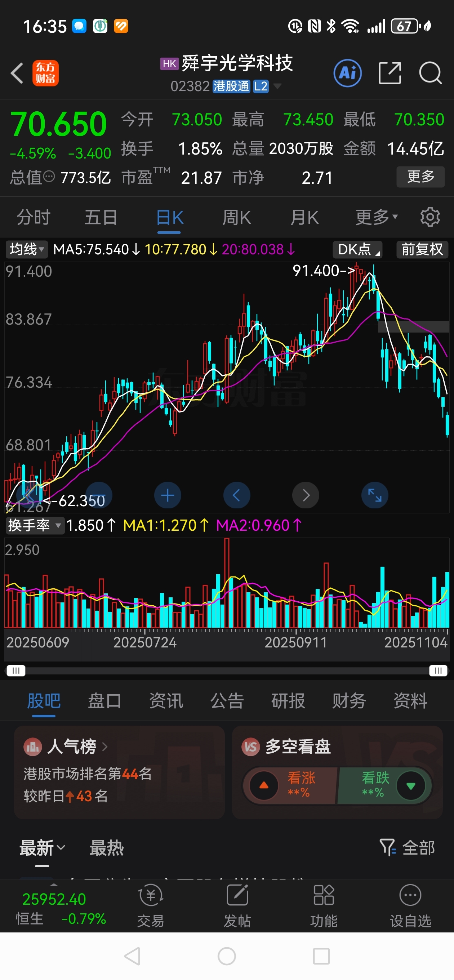This screenshot has height=980, width=454.
Task: Switch to 分时 chart tab
Action: [x=34, y=217]
